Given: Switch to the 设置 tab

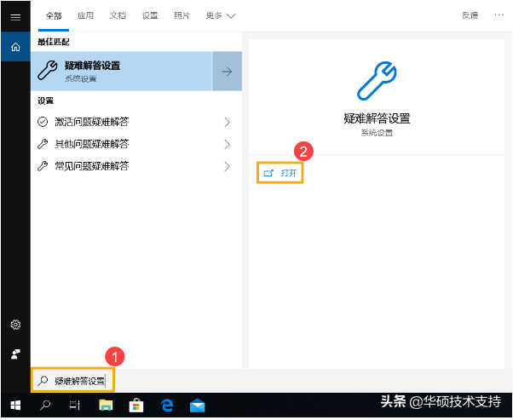Looking at the screenshot, I should (150, 15).
